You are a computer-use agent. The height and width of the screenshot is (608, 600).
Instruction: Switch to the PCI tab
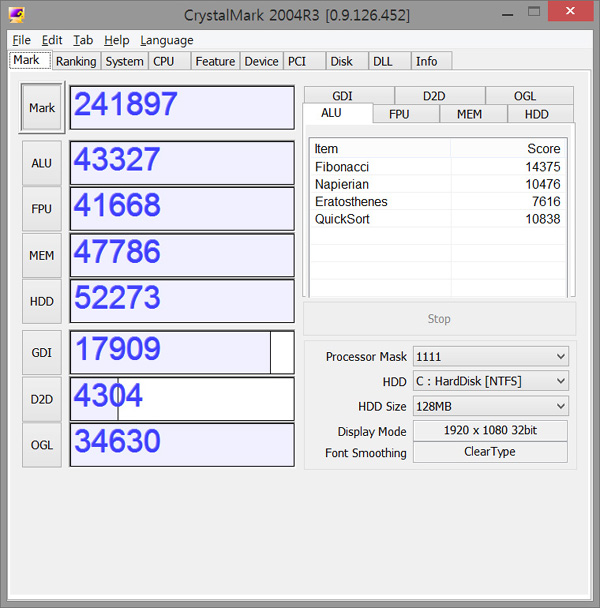point(304,61)
